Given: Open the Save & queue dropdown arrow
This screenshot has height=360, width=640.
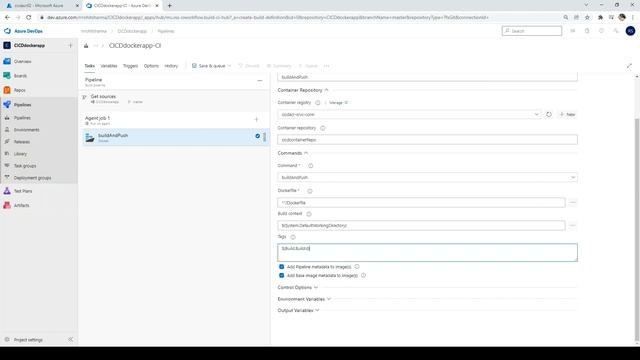Looking at the screenshot, I should tap(229, 66).
